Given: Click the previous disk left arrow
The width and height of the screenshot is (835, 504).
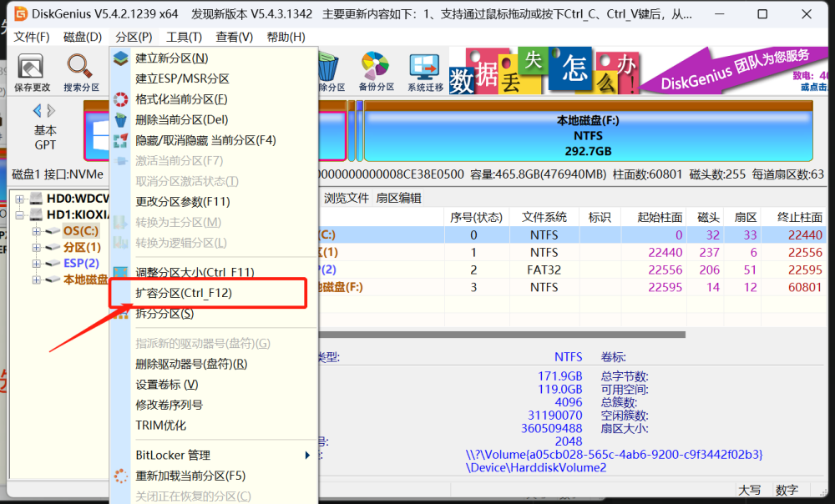Looking at the screenshot, I should [38, 111].
